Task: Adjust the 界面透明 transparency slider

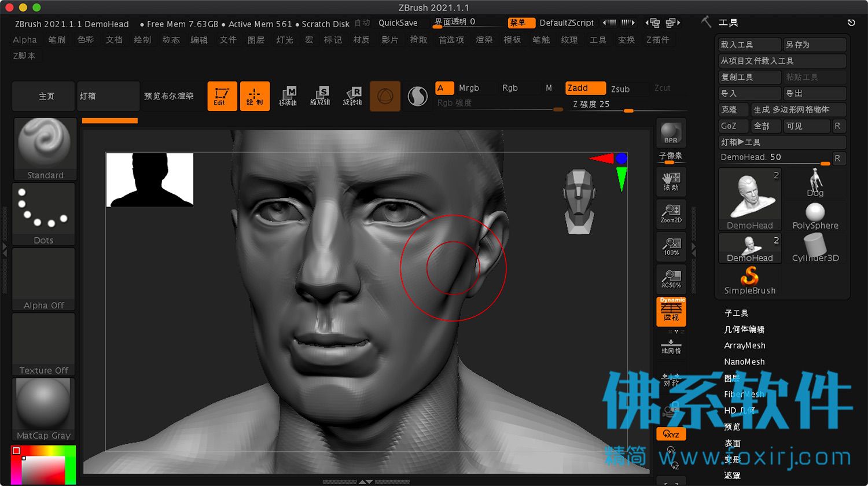Action: click(x=468, y=23)
